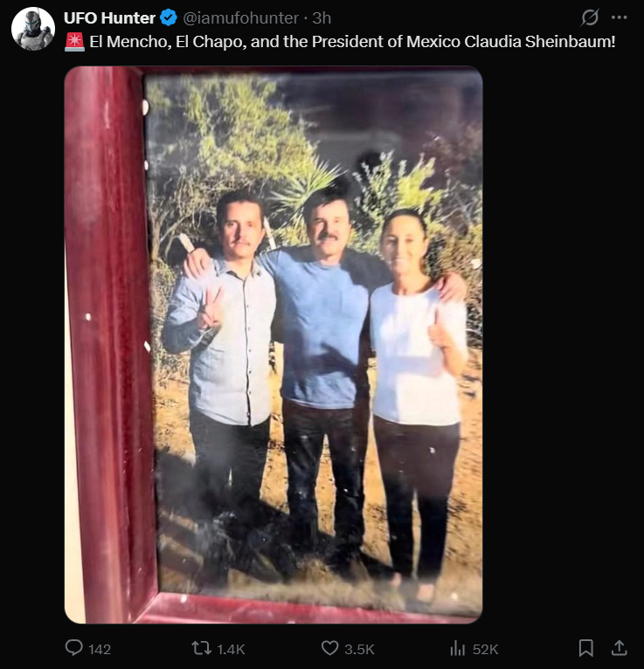Viewport: 644px width, 669px height.
Task: Click the Grok explain post icon
Action: click(x=590, y=17)
